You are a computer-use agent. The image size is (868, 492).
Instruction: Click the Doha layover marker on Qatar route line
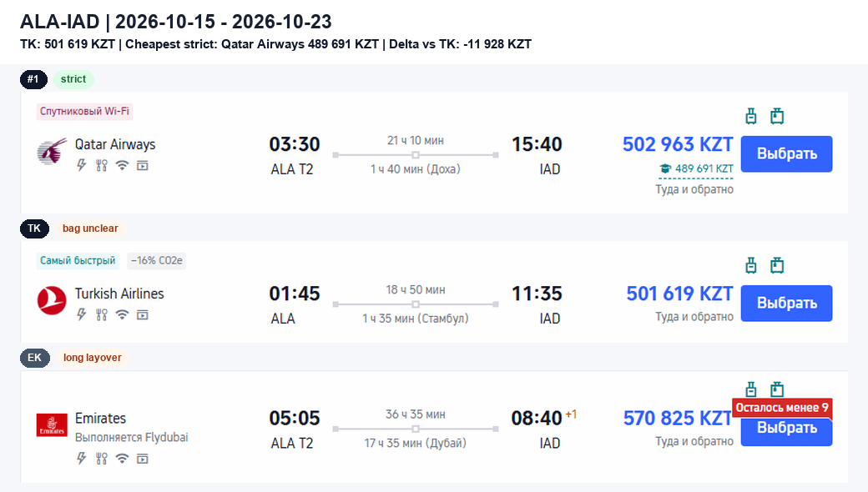click(416, 155)
